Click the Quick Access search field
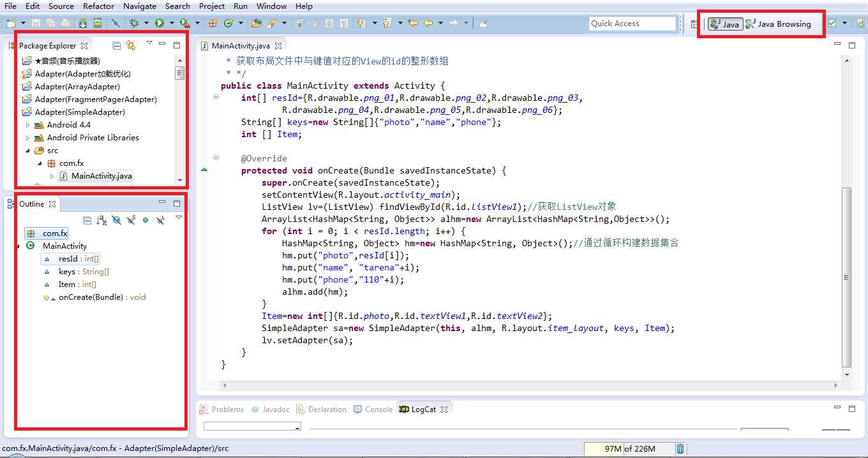The image size is (868, 458). pyautogui.click(x=632, y=24)
